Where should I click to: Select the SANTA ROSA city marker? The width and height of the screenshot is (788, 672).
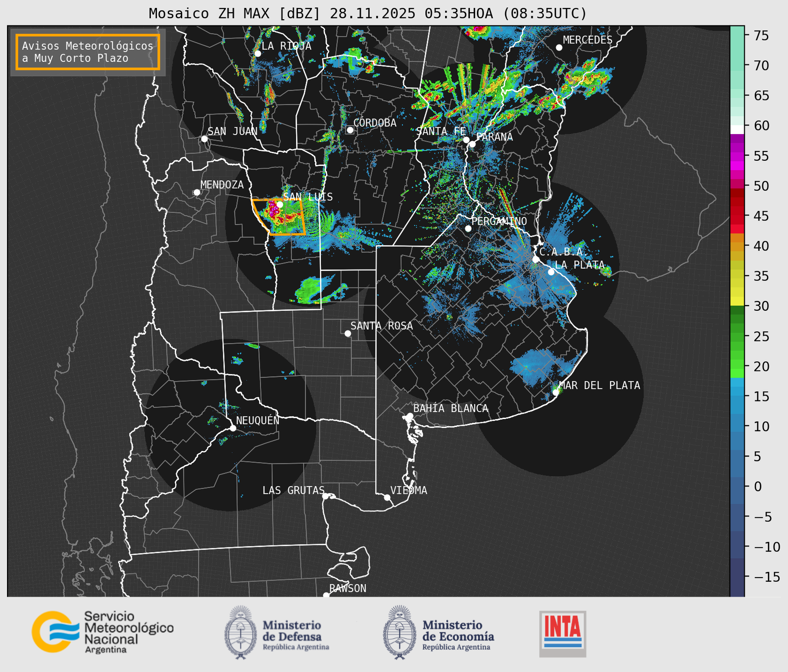[348, 333]
